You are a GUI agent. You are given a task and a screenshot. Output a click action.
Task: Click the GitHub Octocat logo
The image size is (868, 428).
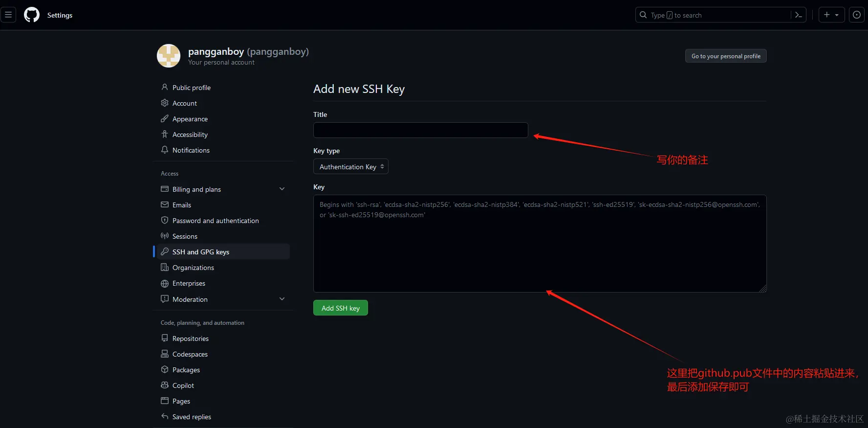tap(32, 15)
